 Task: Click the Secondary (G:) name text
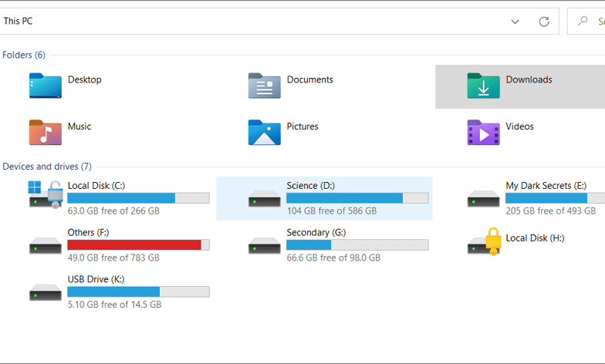[316, 233]
